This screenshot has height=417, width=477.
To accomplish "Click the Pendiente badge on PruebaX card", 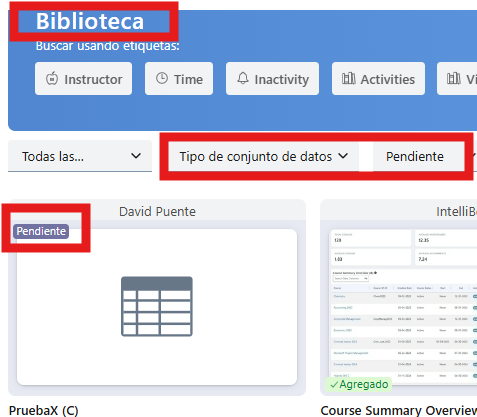I will click(41, 231).
